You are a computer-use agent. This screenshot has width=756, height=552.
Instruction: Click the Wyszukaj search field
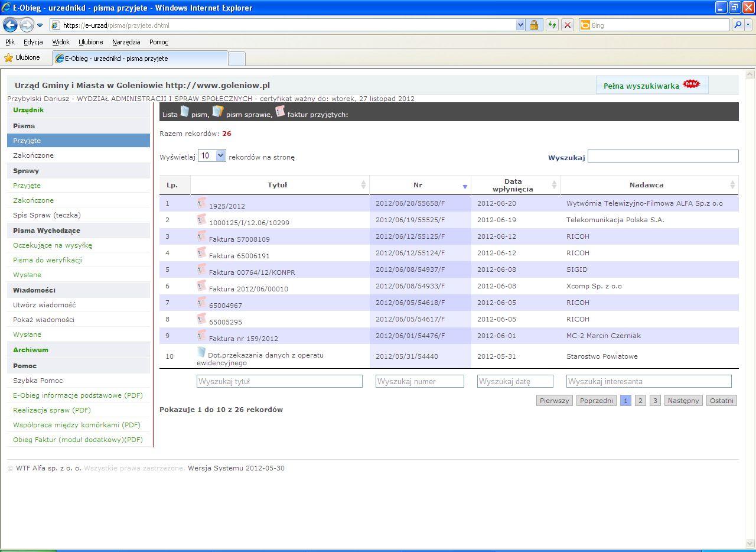pos(663,156)
